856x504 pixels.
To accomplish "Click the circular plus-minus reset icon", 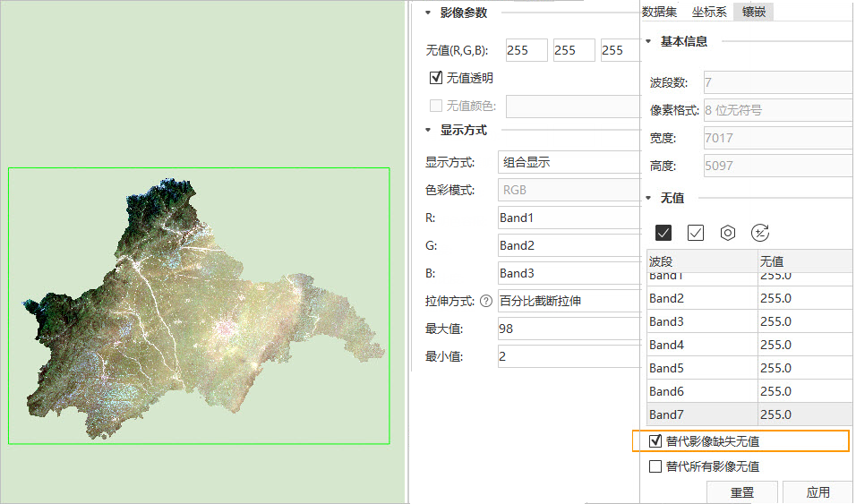I will click(760, 233).
